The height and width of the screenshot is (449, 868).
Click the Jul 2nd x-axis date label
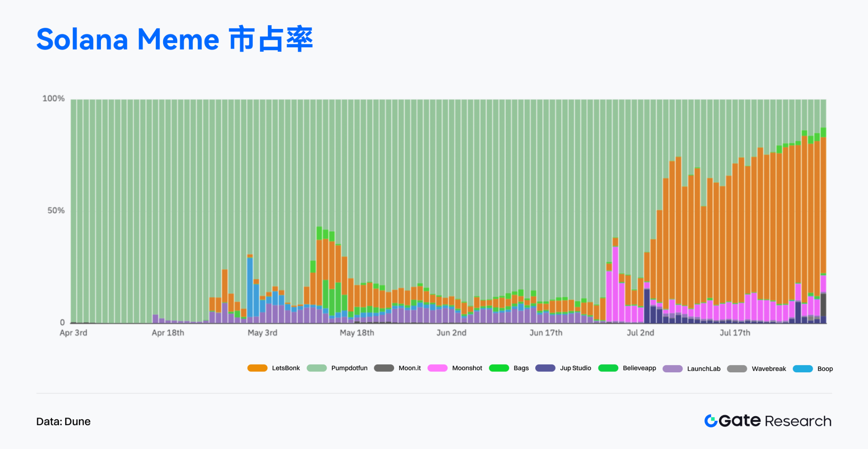(640, 333)
